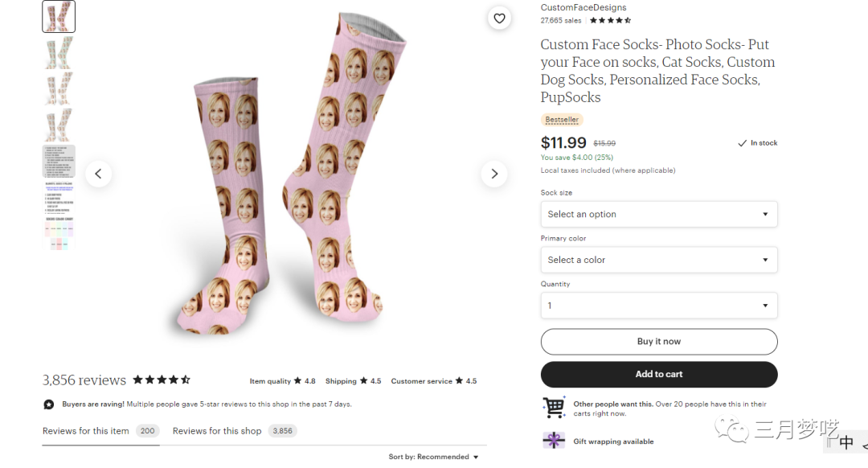Click the heart favorite icon
868x468 pixels.
coord(499,18)
